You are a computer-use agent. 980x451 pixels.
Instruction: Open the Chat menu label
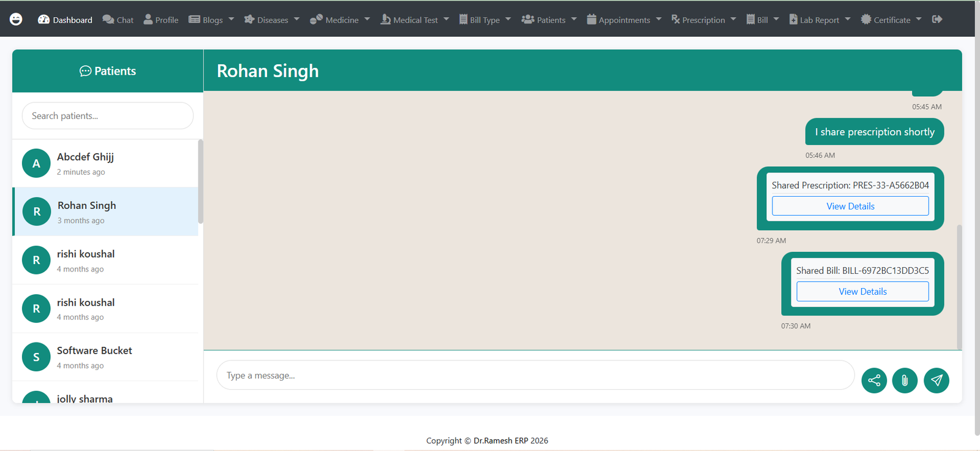[125, 20]
